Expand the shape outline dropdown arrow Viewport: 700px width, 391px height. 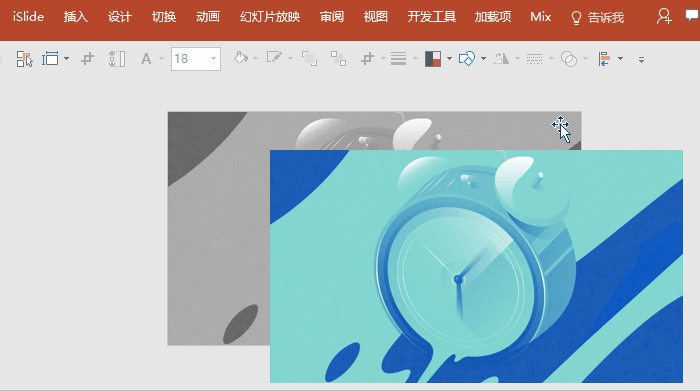pyautogui.click(x=290, y=58)
